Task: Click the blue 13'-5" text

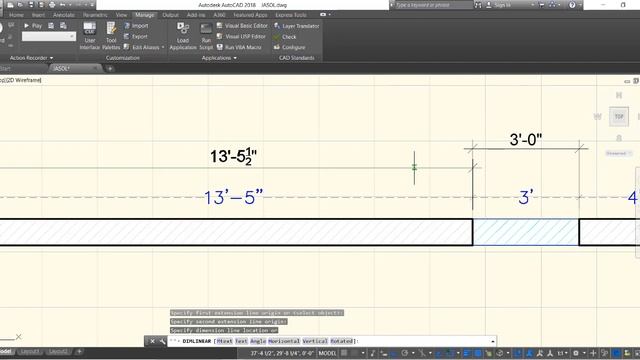Action: coord(233,198)
